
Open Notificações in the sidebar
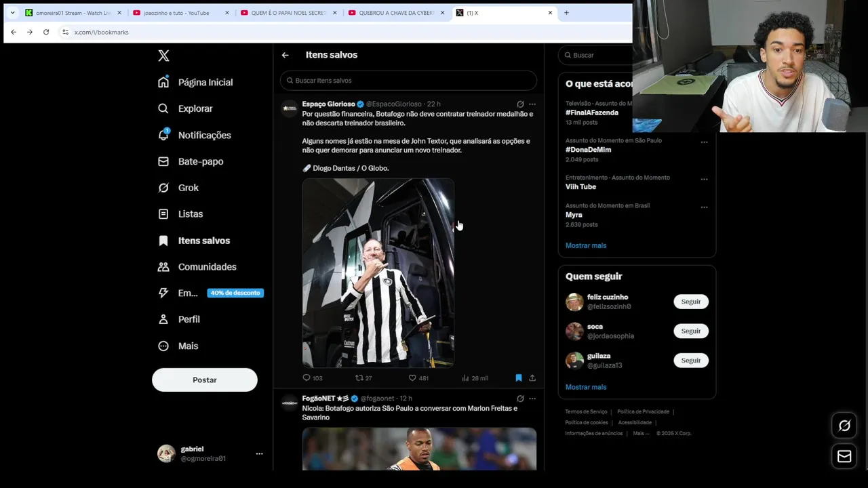(x=194, y=135)
